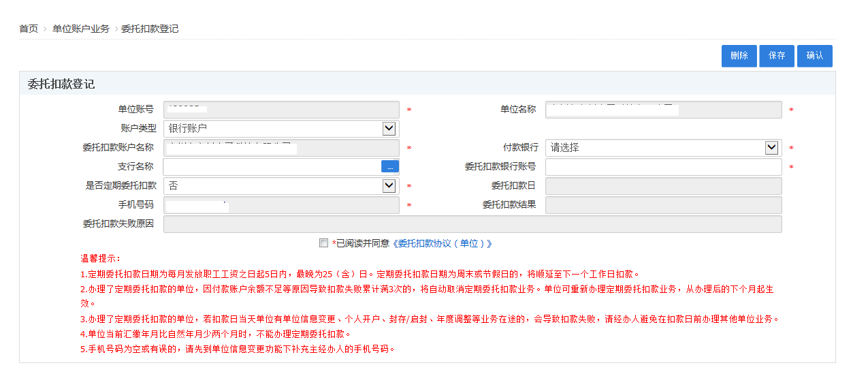Focus the 委托扣款银行账号 input field
The image size is (868, 389).
(664, 166)
